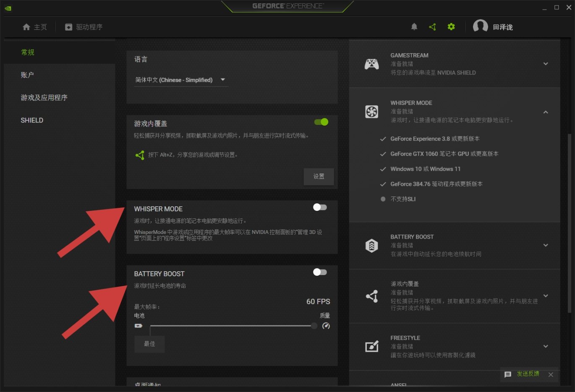This screenshot has width=575, height=392.
Task: Click the user avatar picture
Action: (x=480, y=26)
